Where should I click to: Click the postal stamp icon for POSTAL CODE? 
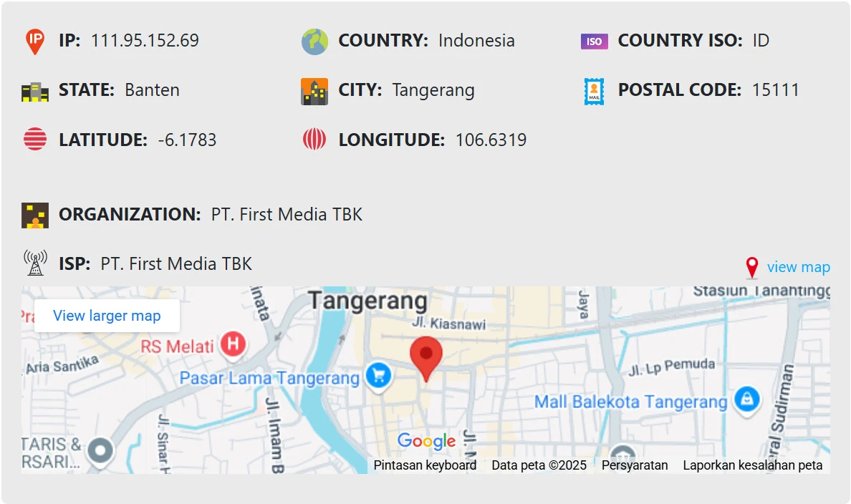(x=594, y=91)
